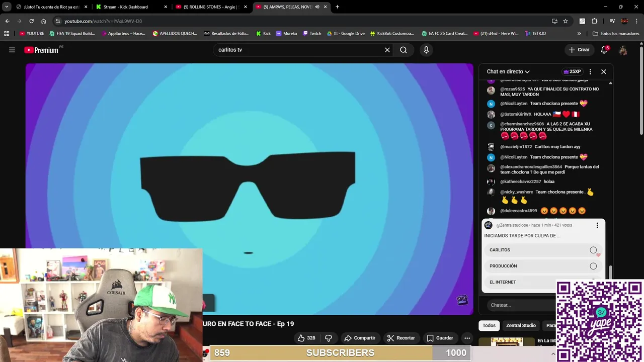Viewport: 644px width, 362px height.
Task: Open media controls in Chrome toolbar
Action: tap(612, 21)
